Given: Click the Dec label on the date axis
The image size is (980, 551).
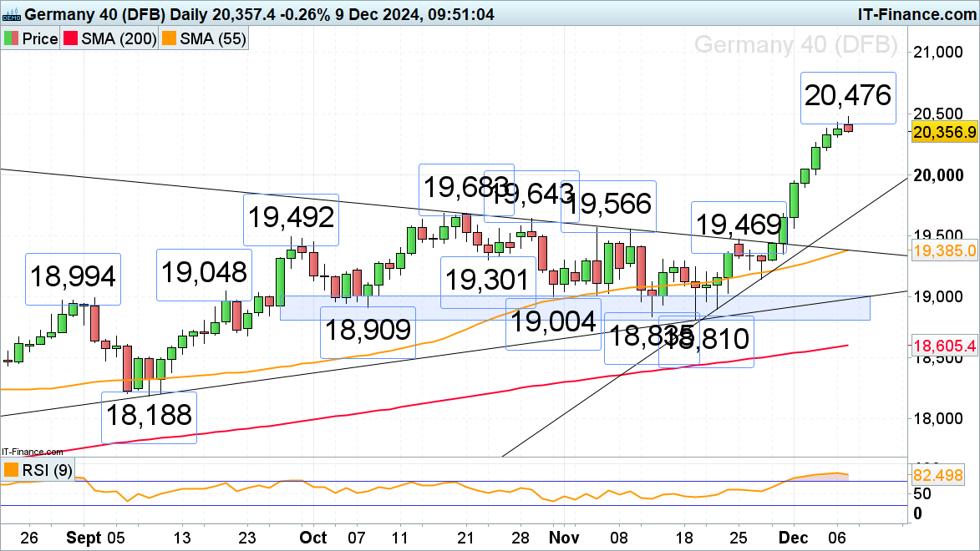Looking at the screenshot, I should (795, 537).
